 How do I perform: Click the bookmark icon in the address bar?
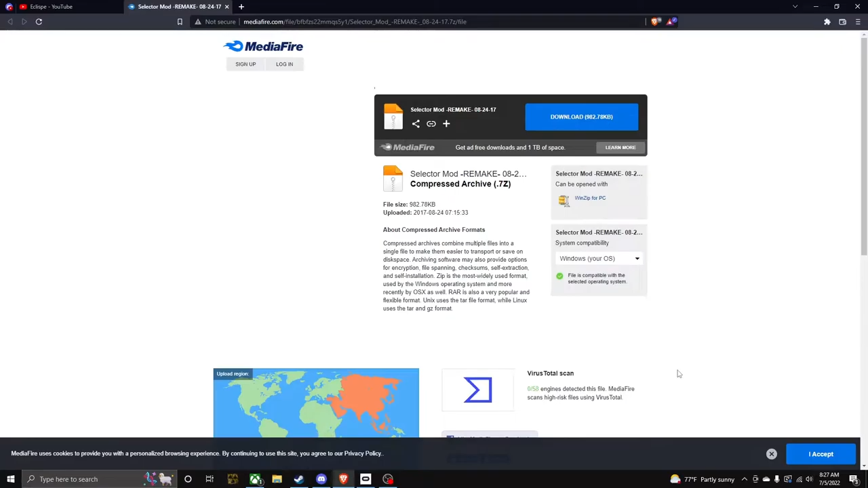coord(180,22)
